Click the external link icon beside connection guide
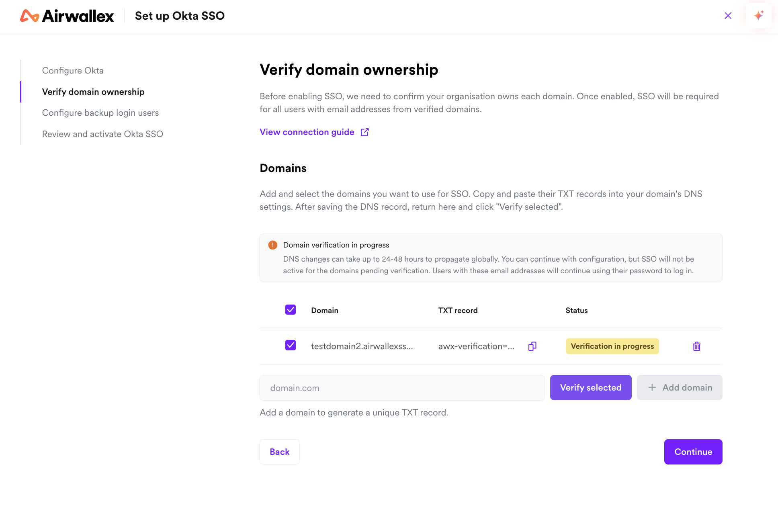Viewport: 778px width, 532px height. coord(365,132)
